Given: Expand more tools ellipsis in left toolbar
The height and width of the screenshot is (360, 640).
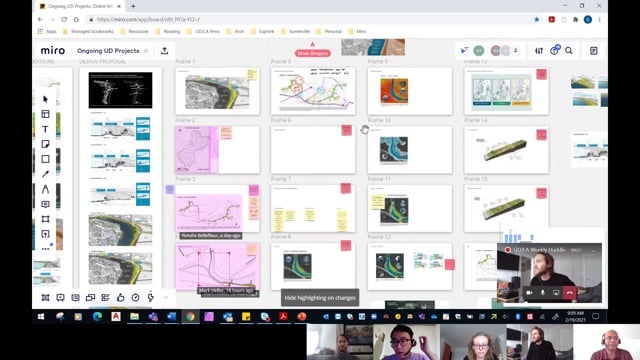Looking at the screenshot, I should point(45,248).
